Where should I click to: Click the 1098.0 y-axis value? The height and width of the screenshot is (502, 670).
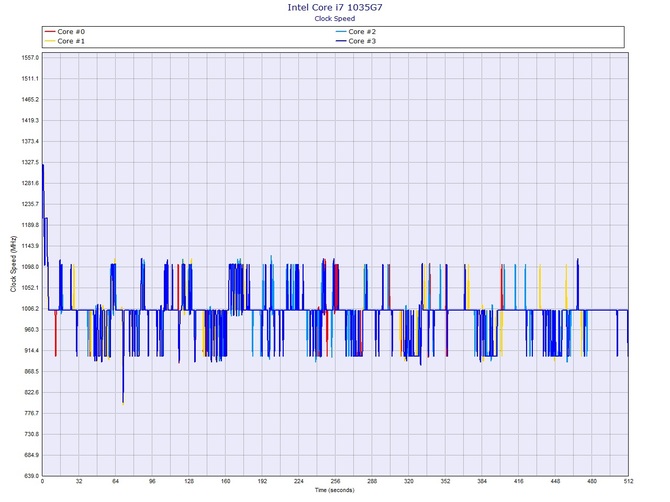(x=30, y=267)
